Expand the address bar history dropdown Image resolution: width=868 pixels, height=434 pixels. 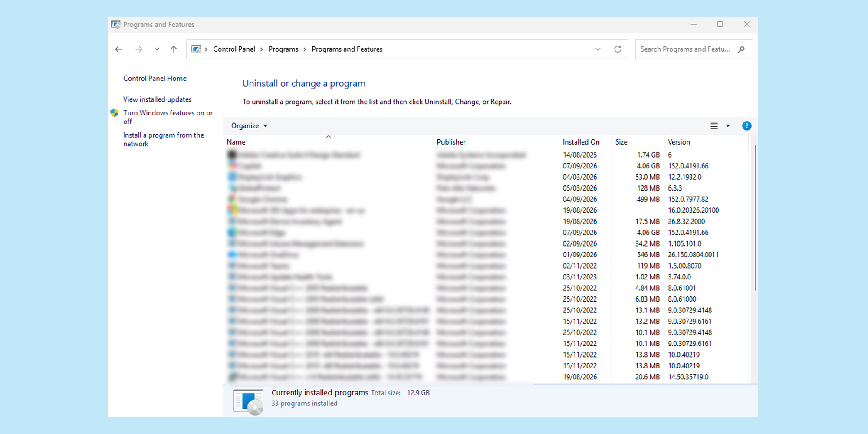point(598,49)
